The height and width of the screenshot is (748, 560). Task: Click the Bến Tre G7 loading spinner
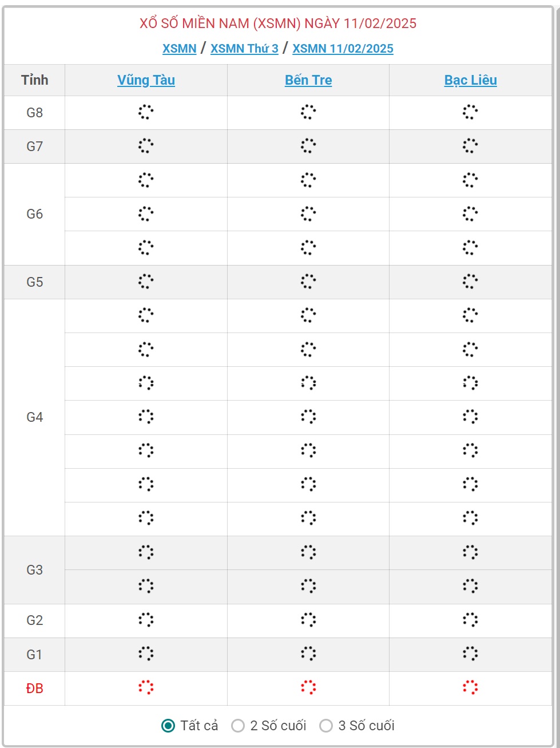click(x=308, y=146)
